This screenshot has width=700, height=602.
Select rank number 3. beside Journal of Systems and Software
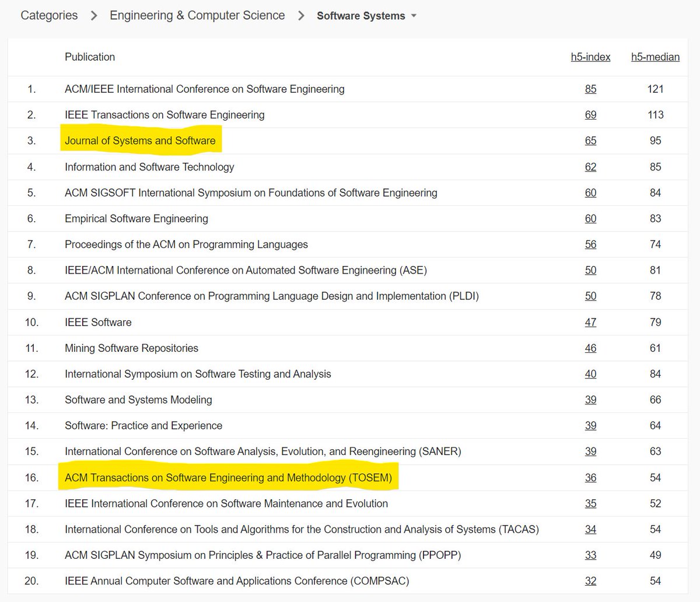point(32,141)
